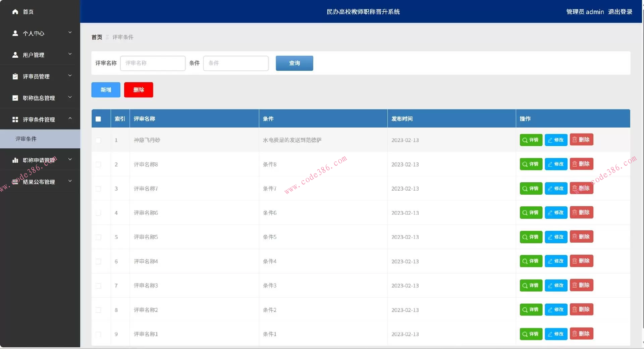Expand the 用户管理 sidebar section

[x=70, y=54]
